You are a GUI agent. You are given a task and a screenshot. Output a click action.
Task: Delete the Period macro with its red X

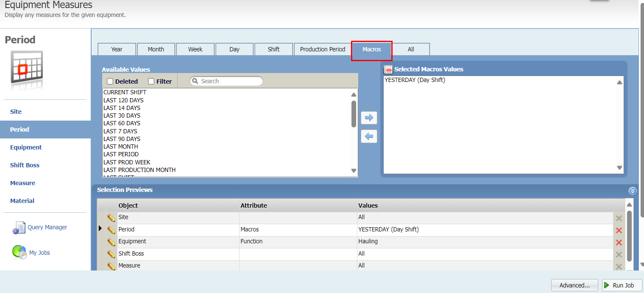[619, 230]
